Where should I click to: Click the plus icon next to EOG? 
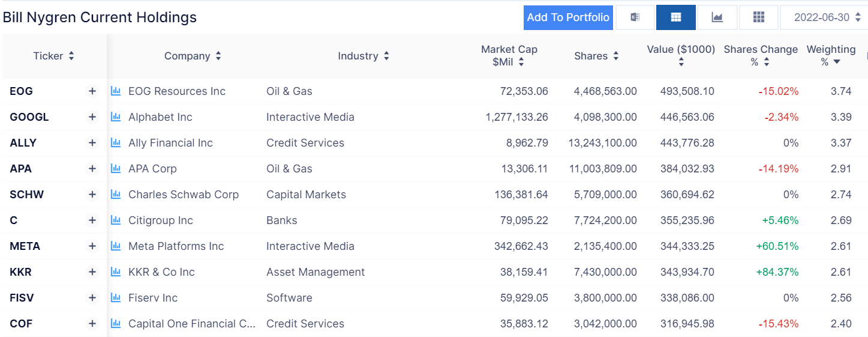click(92, 91)
